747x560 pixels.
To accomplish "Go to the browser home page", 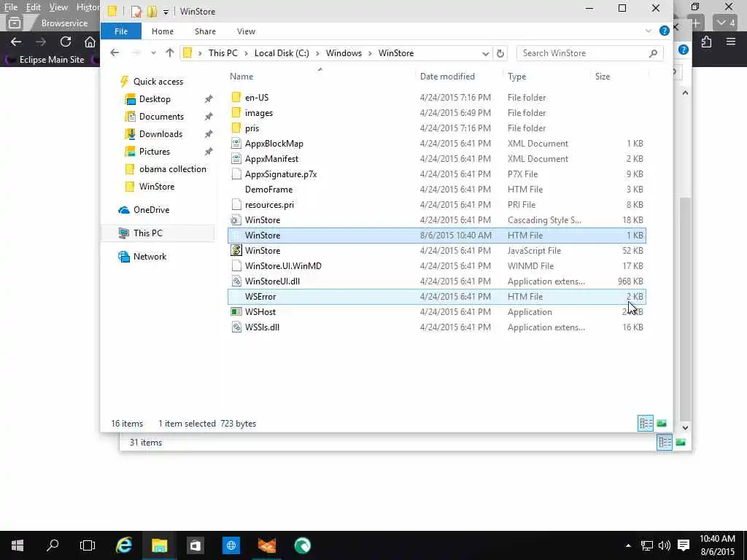I will pos(90,42).
